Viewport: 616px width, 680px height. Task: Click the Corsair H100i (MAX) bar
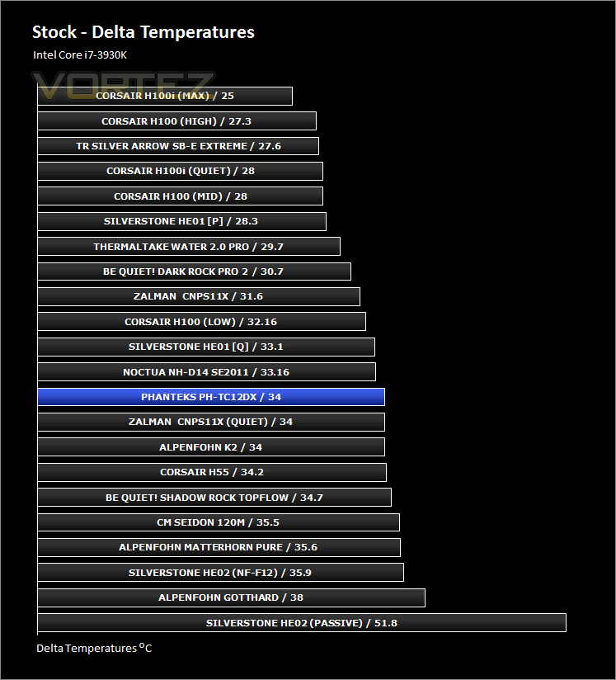tap(165, 96)
